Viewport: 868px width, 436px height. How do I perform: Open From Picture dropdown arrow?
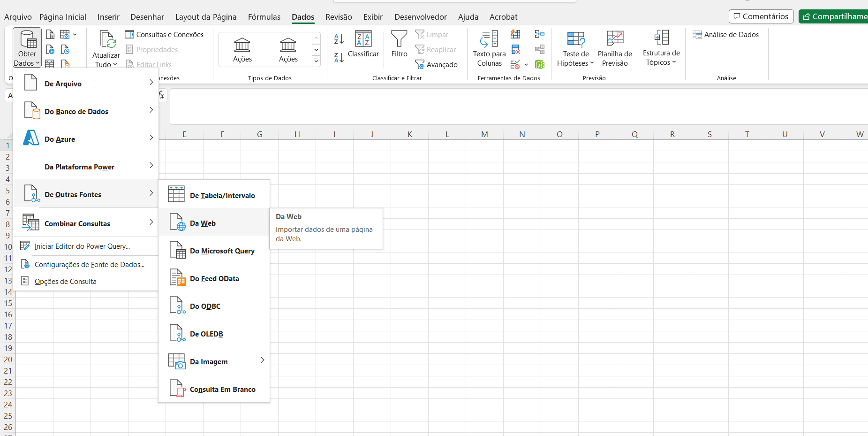coord(75,34)
